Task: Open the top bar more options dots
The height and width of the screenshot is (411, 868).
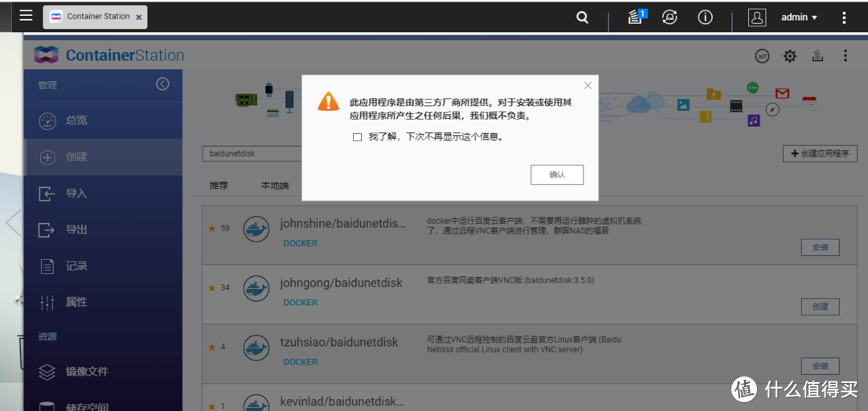Action: click(x=844, y=18)
